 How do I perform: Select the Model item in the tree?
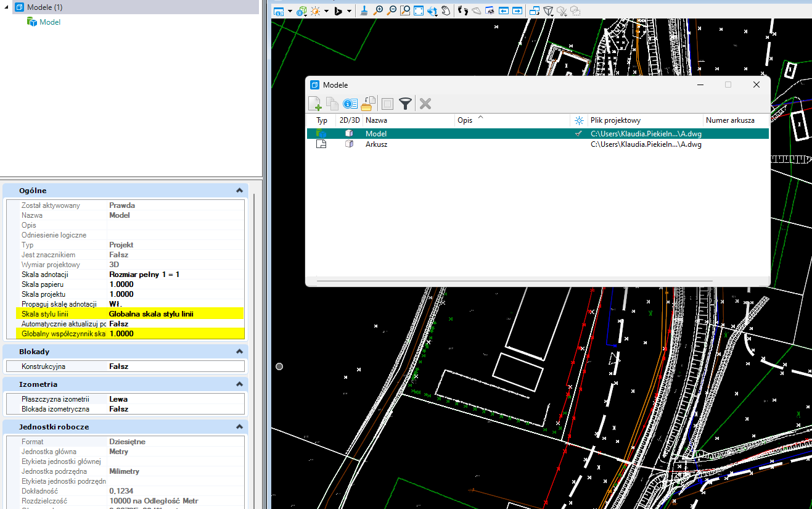click(x=49, y=22)
